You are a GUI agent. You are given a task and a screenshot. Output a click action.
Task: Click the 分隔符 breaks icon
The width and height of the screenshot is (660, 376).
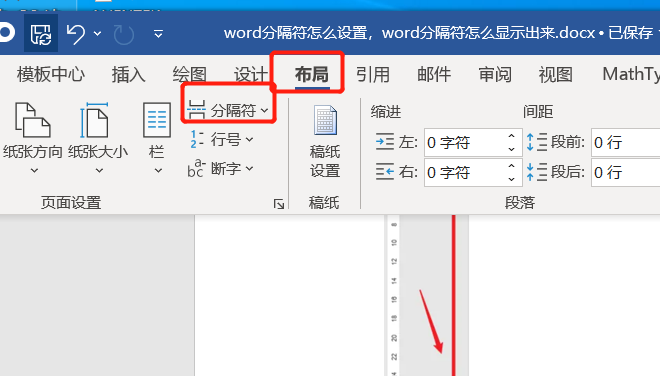point(196,110)
